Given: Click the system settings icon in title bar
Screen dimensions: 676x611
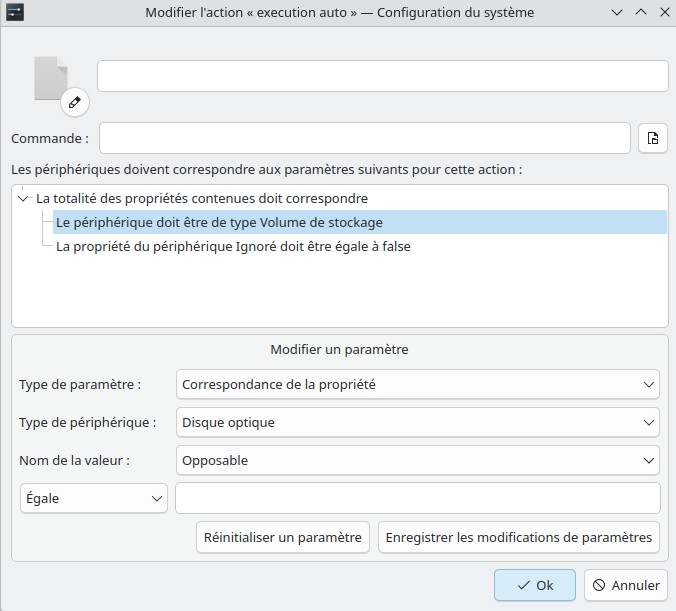Looking at the screenshot, I should [x=15, y=12].
